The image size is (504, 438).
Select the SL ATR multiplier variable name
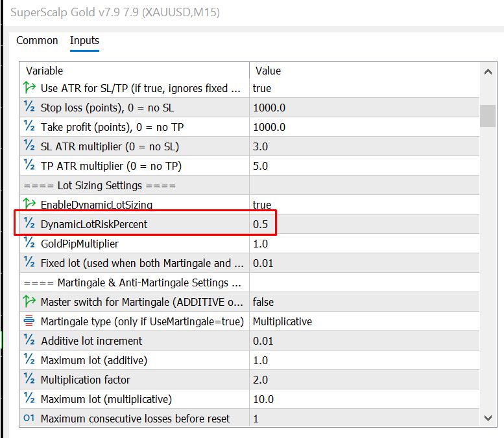[110, 146]
